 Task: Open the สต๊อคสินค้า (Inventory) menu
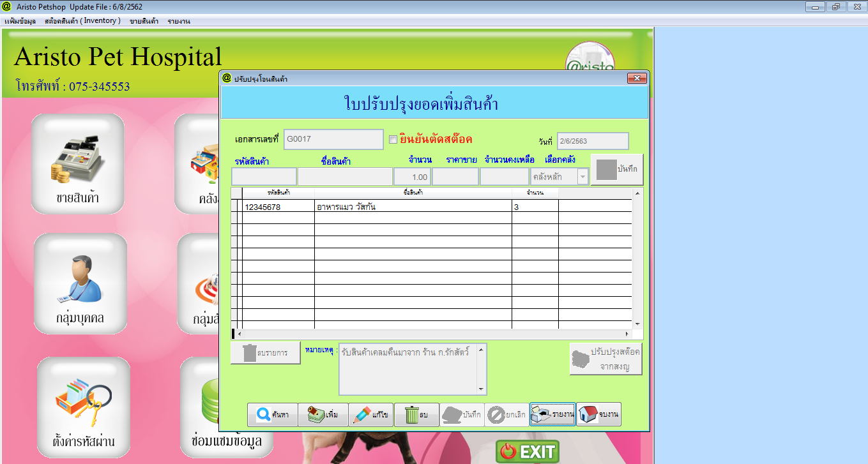pos(82,21)
